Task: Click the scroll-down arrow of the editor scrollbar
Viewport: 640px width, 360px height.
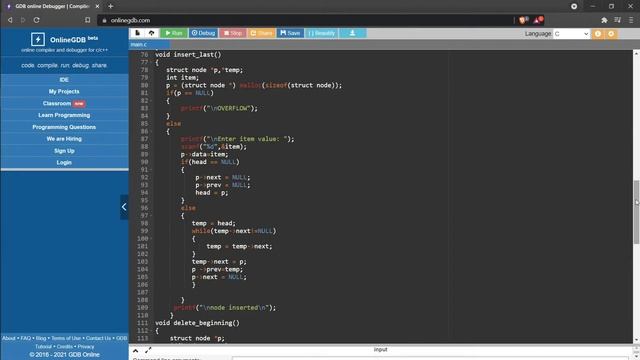Action: pos(636,340)
